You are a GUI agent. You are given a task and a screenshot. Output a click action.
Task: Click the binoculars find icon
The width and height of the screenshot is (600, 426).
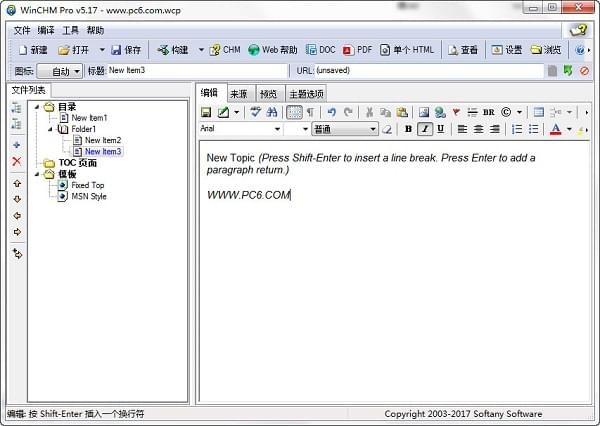coord(271,112)
